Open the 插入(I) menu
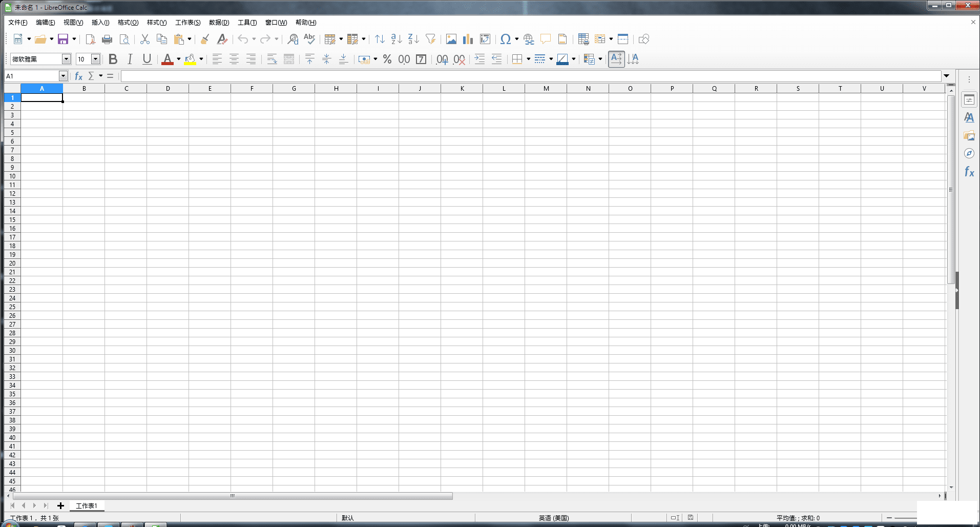 coord(100,23)
